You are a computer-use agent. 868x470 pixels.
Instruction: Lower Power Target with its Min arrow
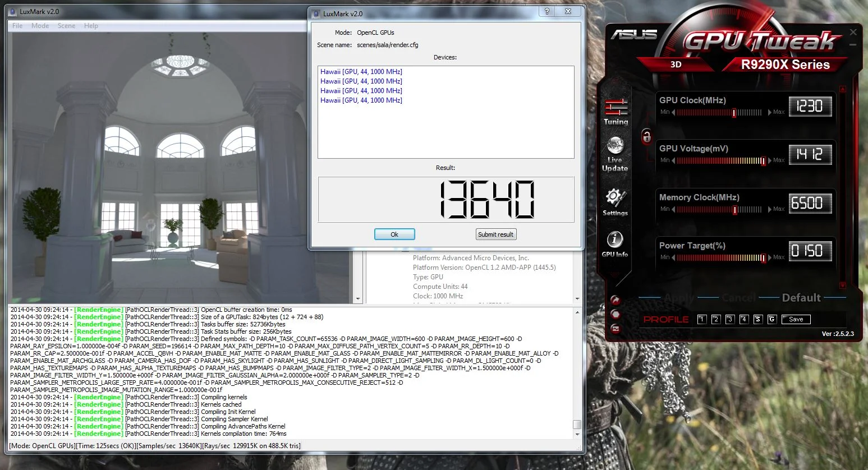pos(674,257)
